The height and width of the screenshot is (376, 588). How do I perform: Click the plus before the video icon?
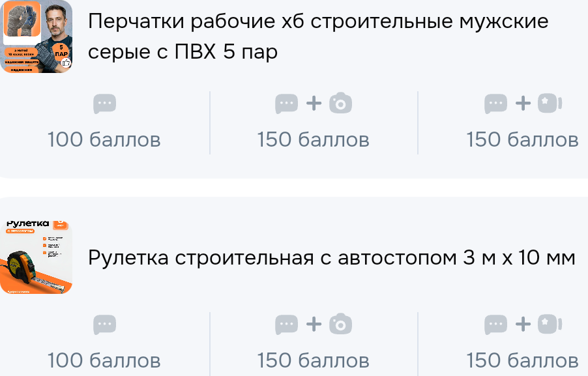(522, 103)
